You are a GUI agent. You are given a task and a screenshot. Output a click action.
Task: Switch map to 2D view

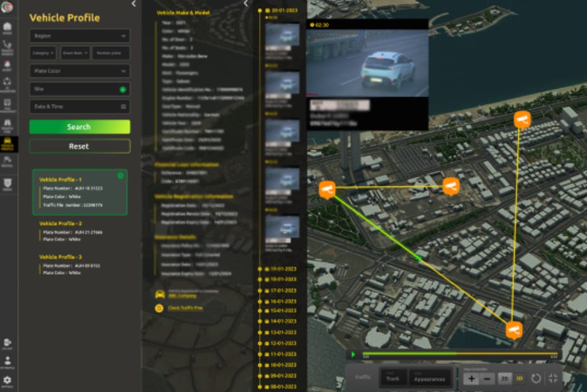point(505,379)
